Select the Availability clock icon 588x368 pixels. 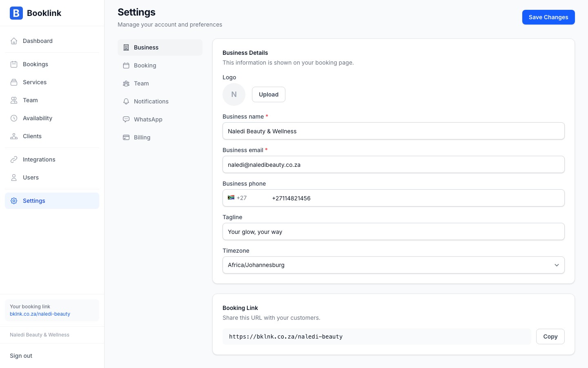pyautogui.click(x=14, y=118)
